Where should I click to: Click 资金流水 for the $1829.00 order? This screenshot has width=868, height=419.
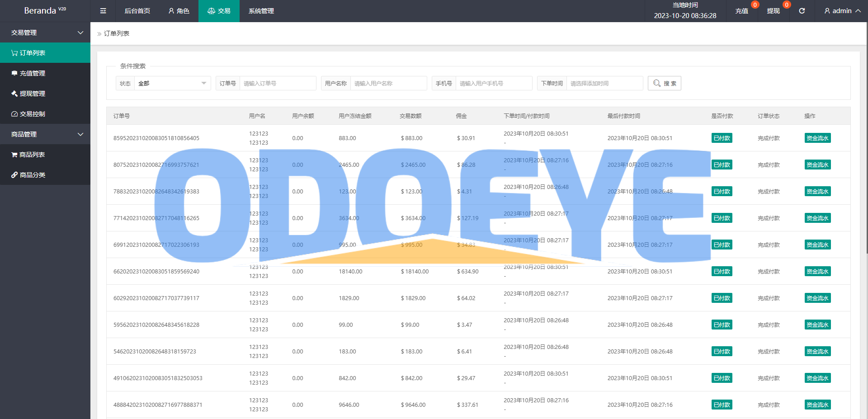click(817, 298)
